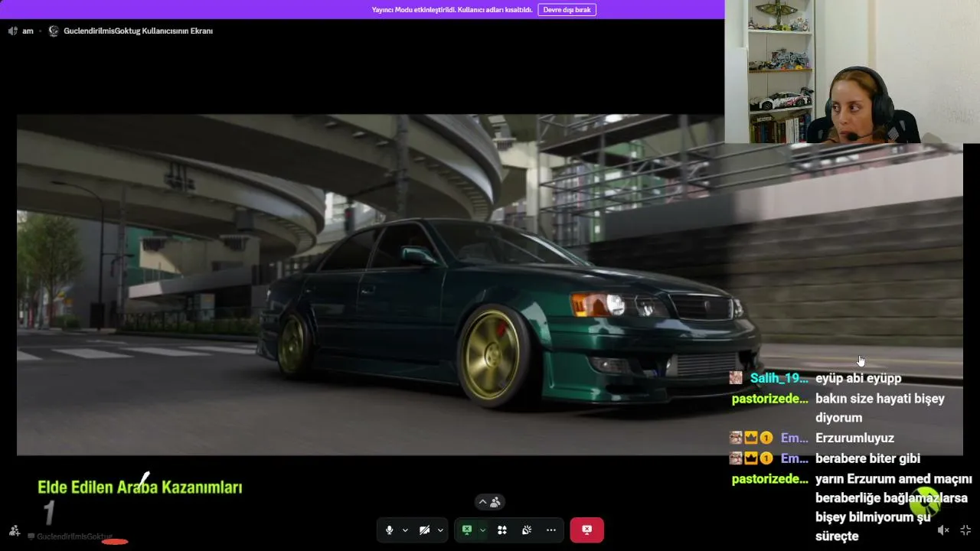Show the participants list

[x=489, y=502]
